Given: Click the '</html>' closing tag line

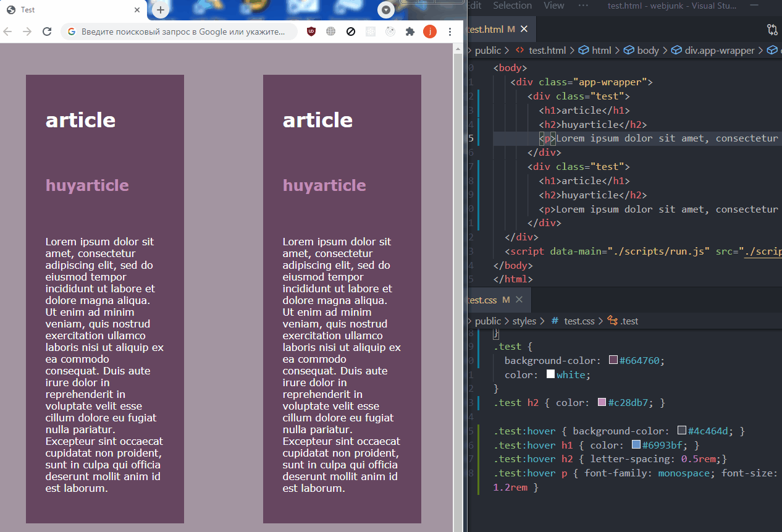Looking at the screenshot, I should tap(513, 279).
